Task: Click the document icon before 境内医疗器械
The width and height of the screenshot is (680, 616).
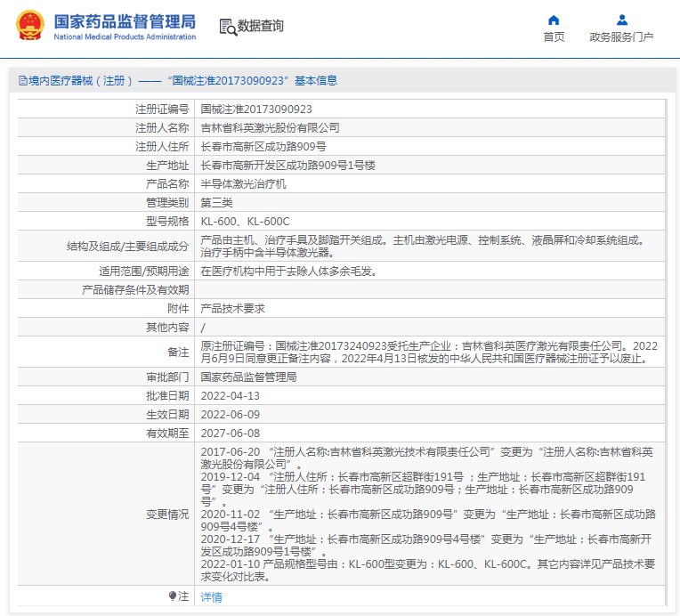Action: pyautogui.click(x=22, y=81)
